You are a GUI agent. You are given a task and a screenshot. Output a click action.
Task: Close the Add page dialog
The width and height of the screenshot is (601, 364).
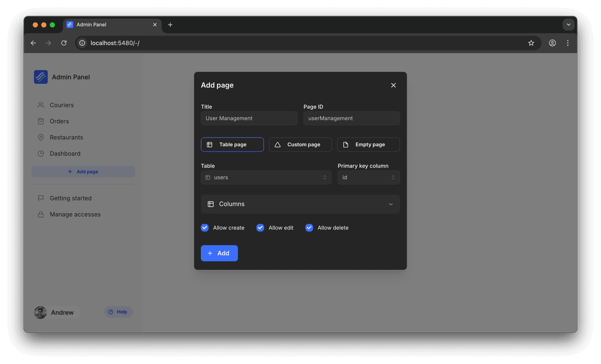click(x=393, y=85)
